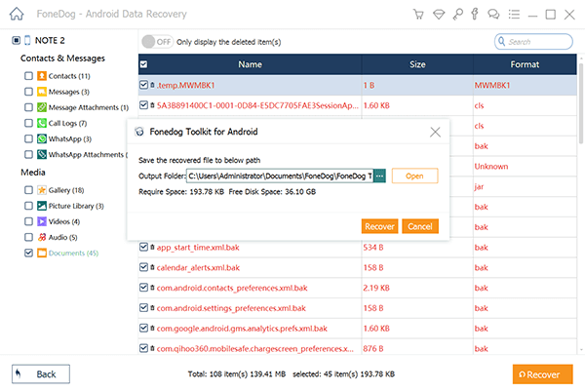Click the WhatsApp category icon

(x=42, y=138)
